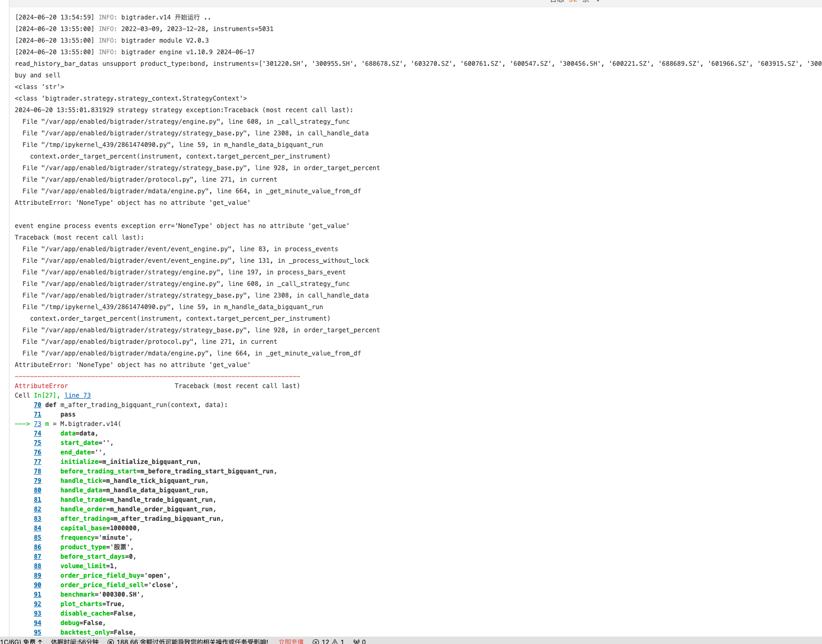The height and width of the screenshot is (644, 822).
Task: Click the broadcast ports icon in status bar
Action: click(x=357, y=641)
